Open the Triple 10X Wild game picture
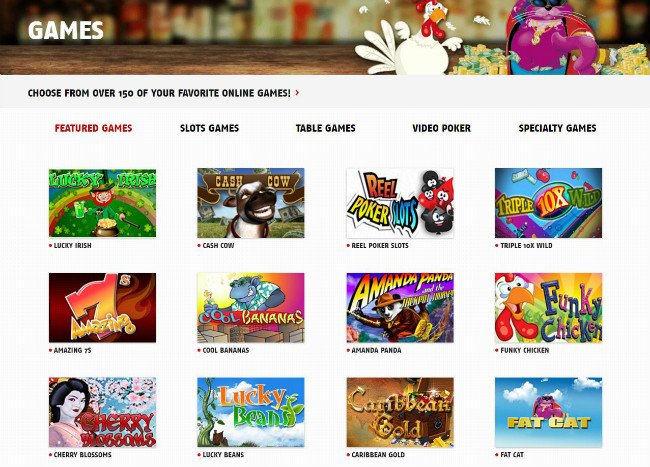This screenshot has width=650, height=467. pyautogui.click(x=548, y=203)
